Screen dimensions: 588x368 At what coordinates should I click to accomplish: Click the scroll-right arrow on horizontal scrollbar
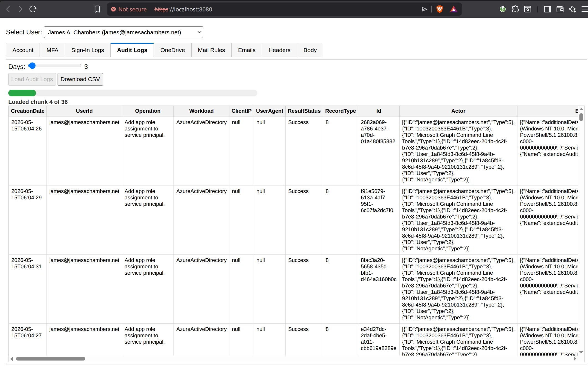tap(575, 359)
